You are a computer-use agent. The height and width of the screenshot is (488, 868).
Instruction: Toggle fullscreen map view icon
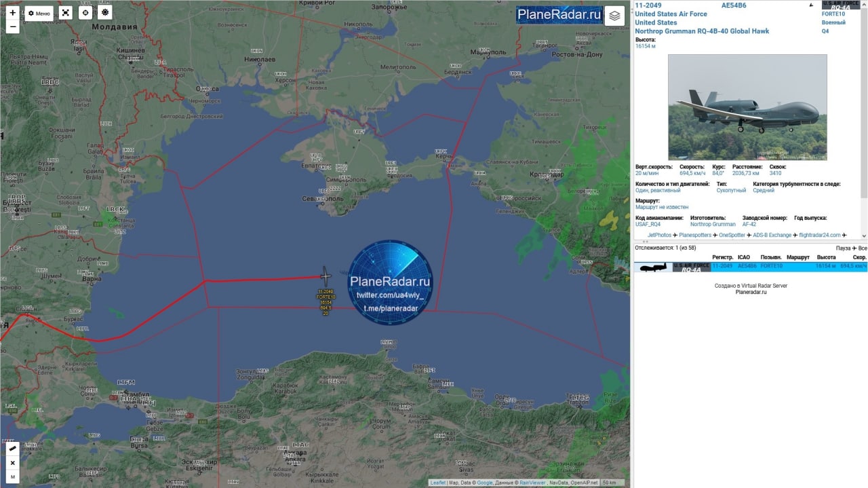[65, 13]
